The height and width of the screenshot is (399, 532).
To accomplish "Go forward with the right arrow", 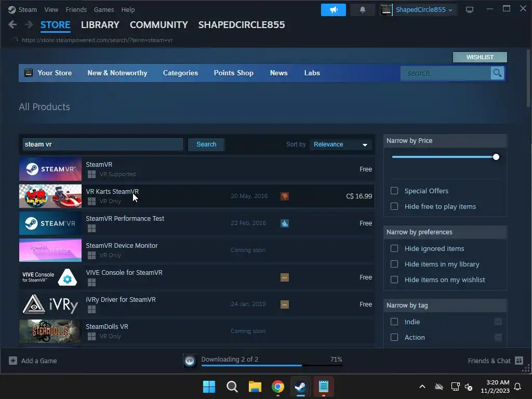I will (x=29, y=24).
